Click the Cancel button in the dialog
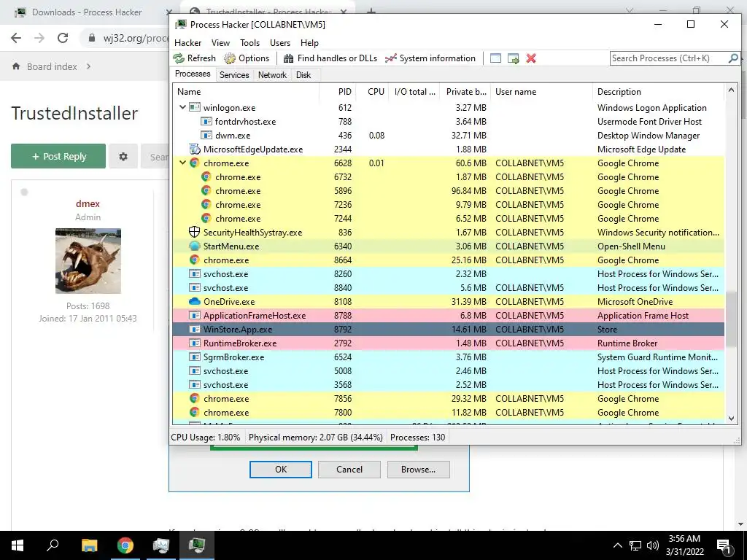 (x=349, y=470)
